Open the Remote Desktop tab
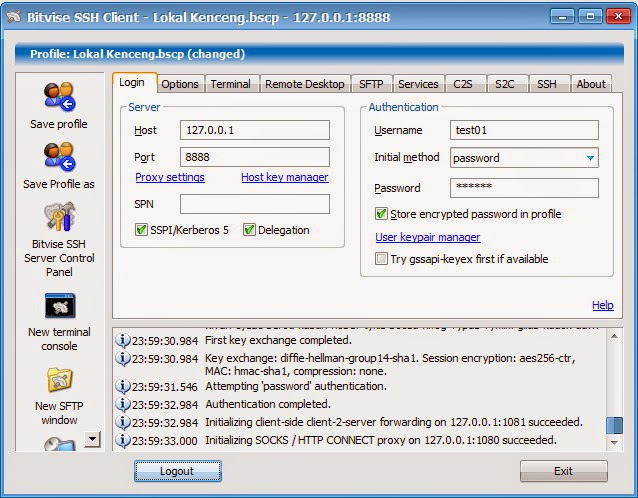638x498 pixels. tap(305, 84)
